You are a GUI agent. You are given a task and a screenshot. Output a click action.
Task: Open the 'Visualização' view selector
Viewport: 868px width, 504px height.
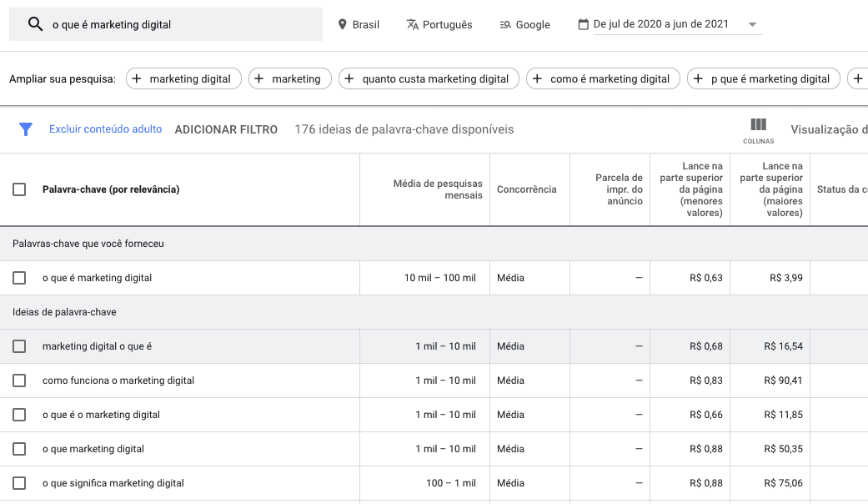(x=830, y=129)
